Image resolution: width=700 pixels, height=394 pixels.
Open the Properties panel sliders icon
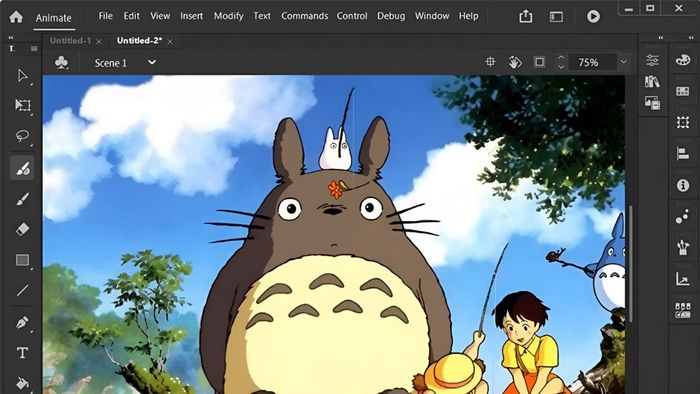652,60
